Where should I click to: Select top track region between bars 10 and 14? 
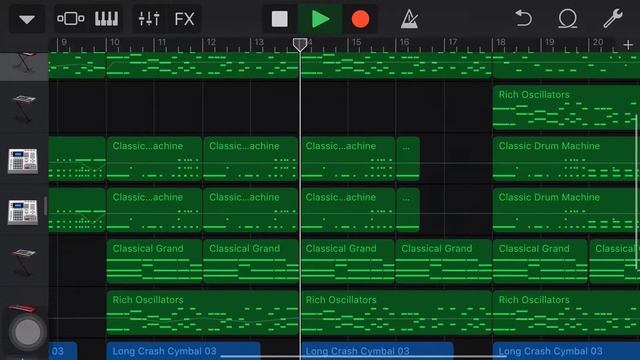pyautogui.click(x=202, y=65)
